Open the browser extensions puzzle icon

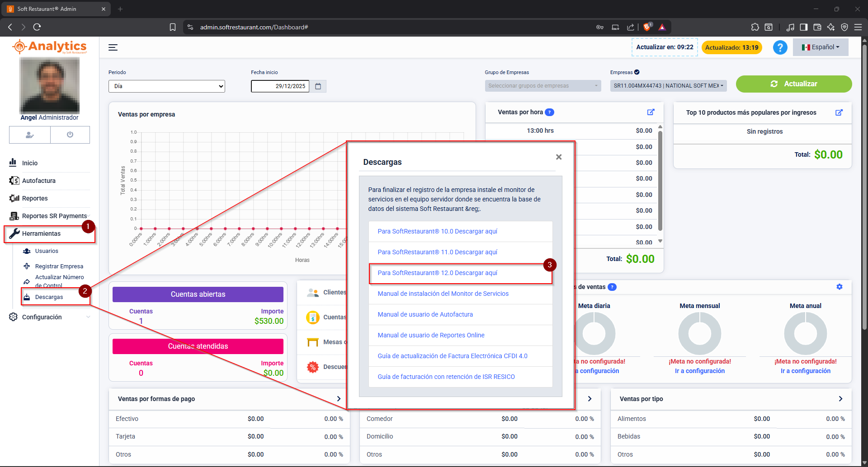point(755,27)
